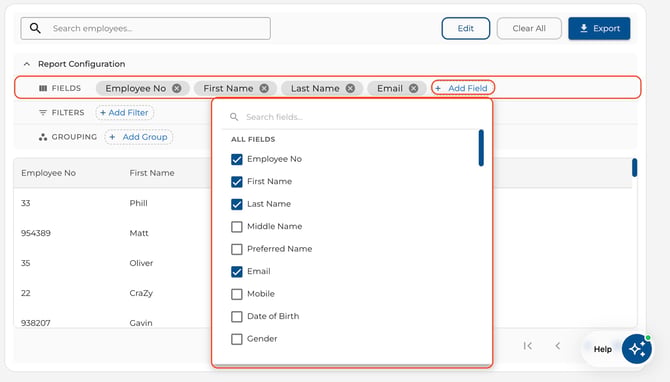The height and width of the screenshot is (382, 670).
Task: Open the Help button
Action: (x=602, y=350)
